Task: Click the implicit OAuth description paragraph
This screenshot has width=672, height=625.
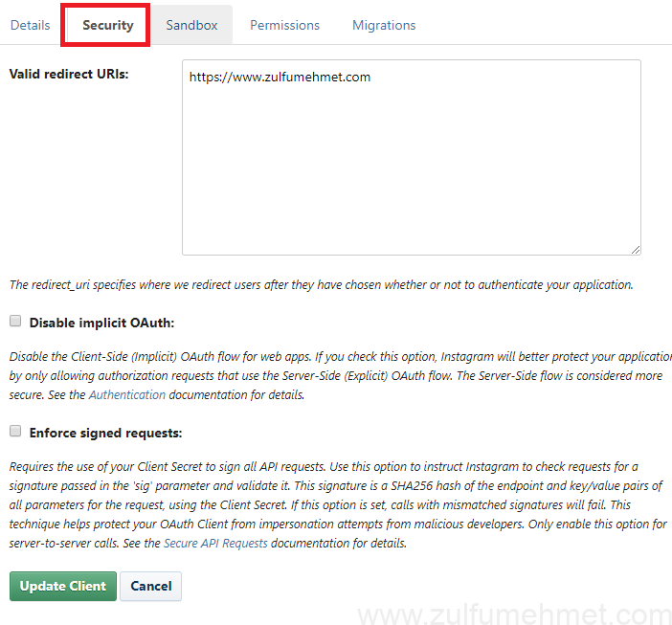Action: (335, 375)
